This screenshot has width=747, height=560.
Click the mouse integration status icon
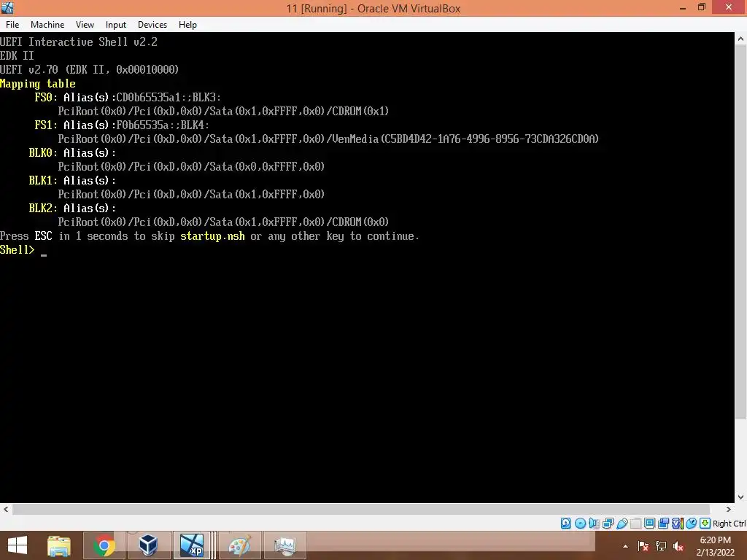(x=691, y=524)
